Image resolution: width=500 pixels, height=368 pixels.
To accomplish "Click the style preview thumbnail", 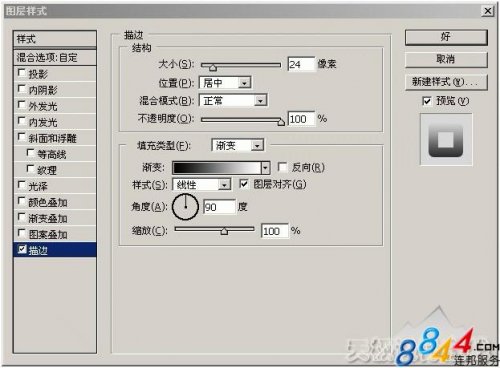I will tap(446, 140).
